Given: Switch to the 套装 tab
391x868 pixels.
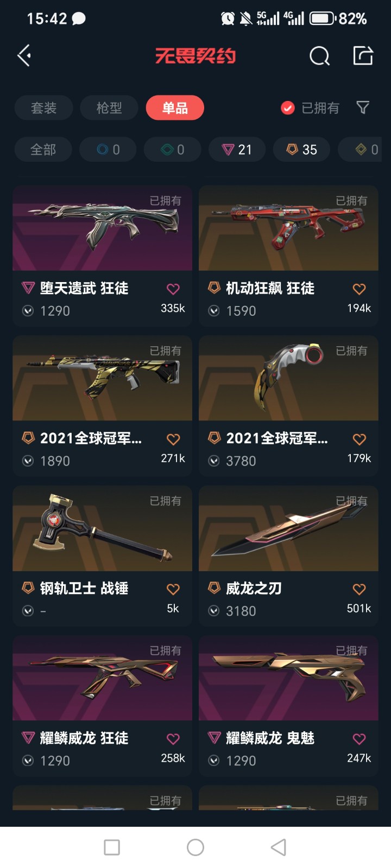Looking at the screenshot, I should click(x=43, y=108).
